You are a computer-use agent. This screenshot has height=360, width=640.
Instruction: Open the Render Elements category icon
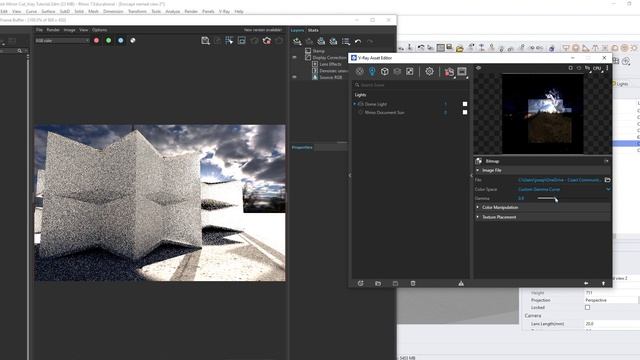(x=397, y=71)
